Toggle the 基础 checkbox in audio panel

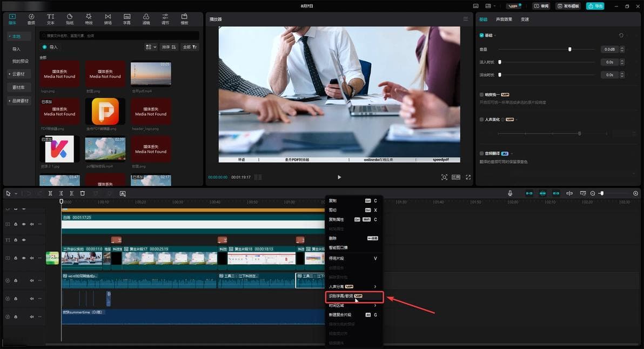[x=481, y=35]
